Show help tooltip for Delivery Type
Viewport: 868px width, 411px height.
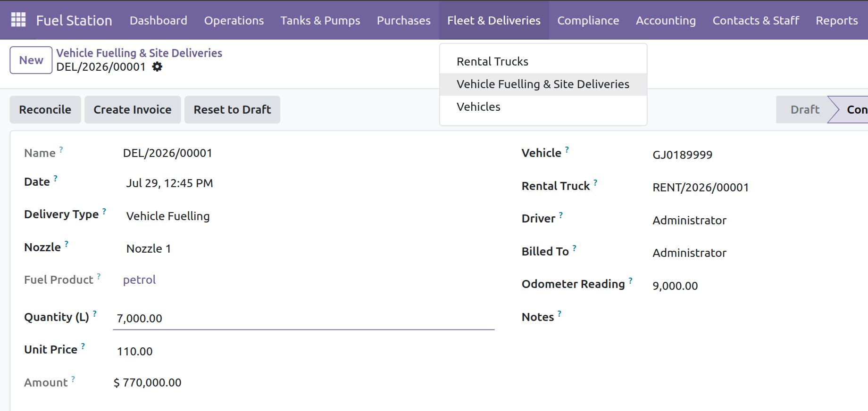104,211
